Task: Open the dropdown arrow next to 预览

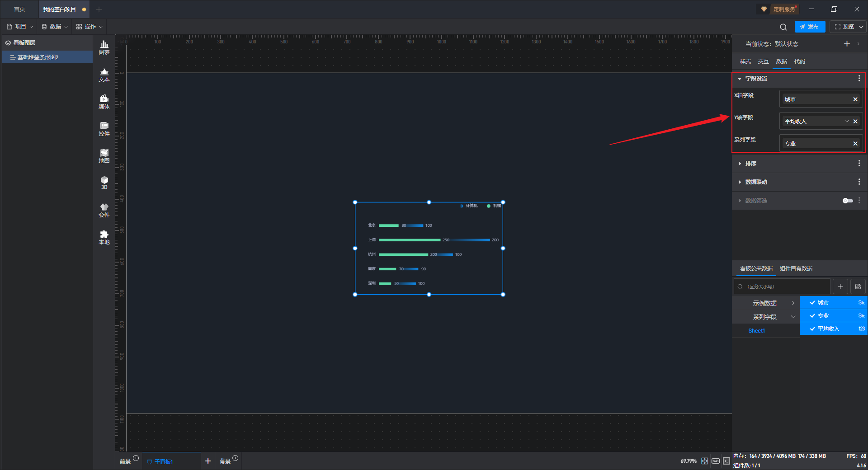Action: pyautogui.click(x=861, y=27)
